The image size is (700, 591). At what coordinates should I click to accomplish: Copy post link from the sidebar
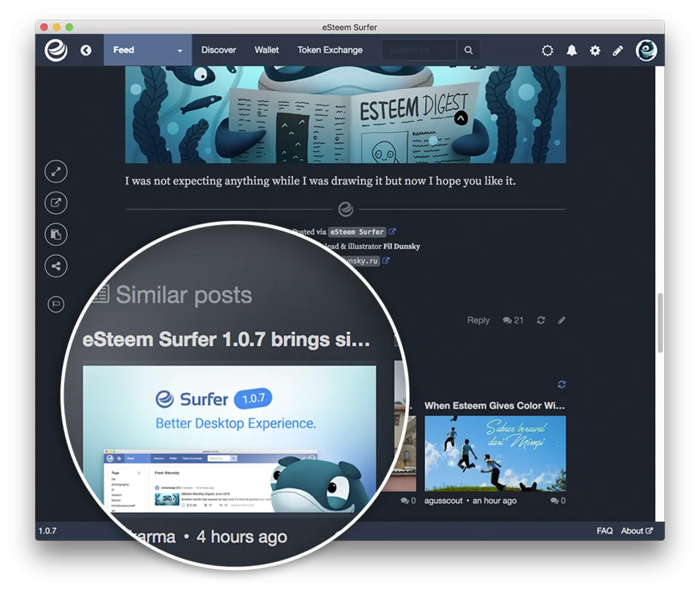pyautogui.click(x=56, y=234)
